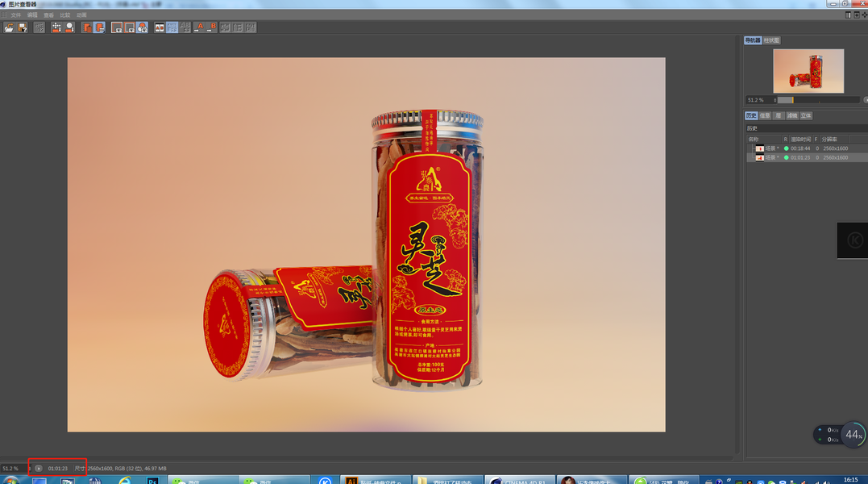Set current image as B

(x=212, y=27)
